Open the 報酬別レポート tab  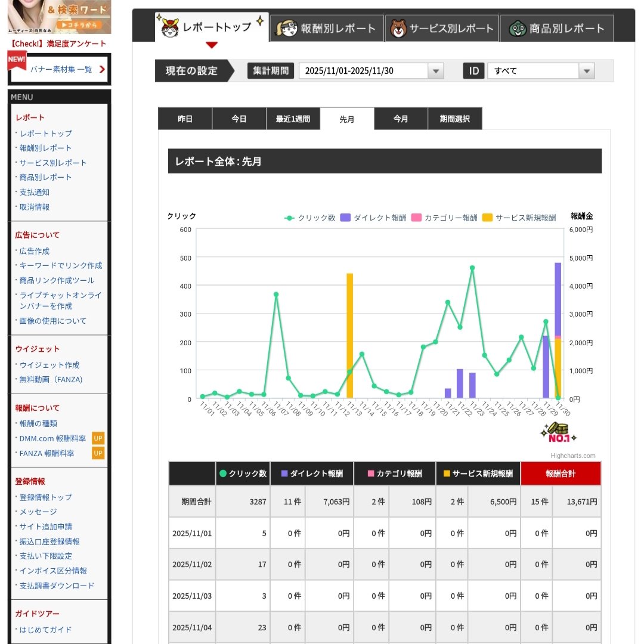tap(327, 29)
